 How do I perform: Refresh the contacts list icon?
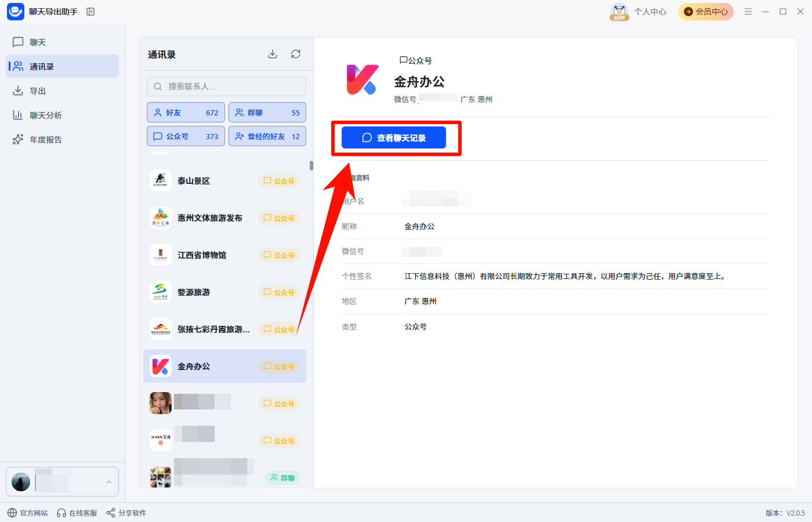coord(296,54)
